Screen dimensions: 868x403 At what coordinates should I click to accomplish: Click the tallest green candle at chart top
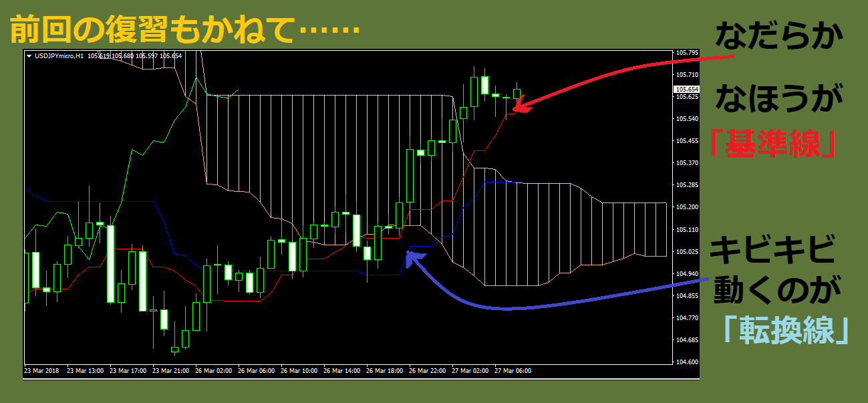point(474,92)
